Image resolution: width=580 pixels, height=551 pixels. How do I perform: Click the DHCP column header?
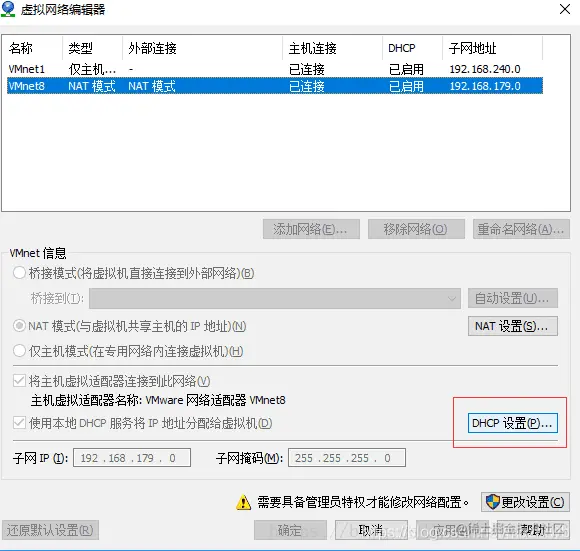click(x=412, y=48)
